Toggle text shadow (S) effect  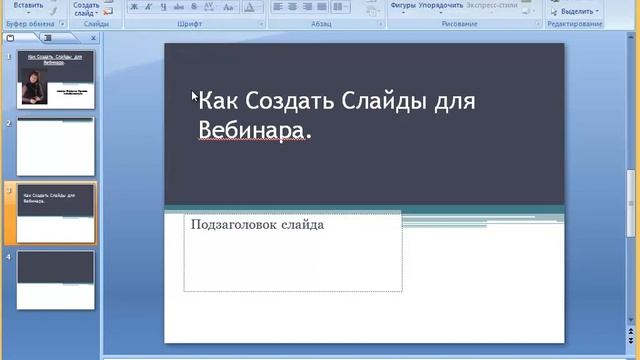[194, 7]
